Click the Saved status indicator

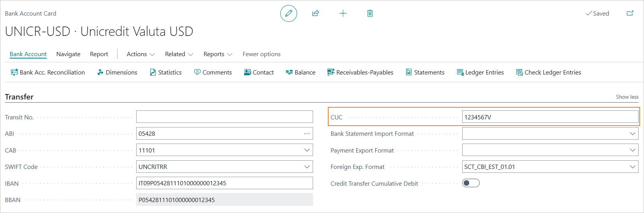[597, 13]
